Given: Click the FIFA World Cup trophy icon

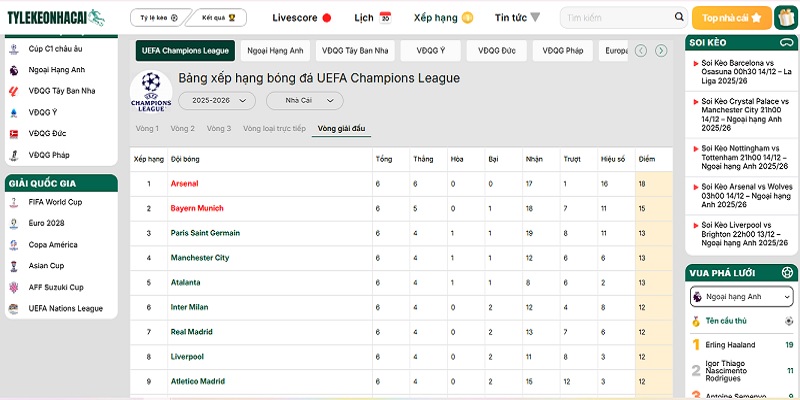Looking at the screenshot, I should 14,202.
